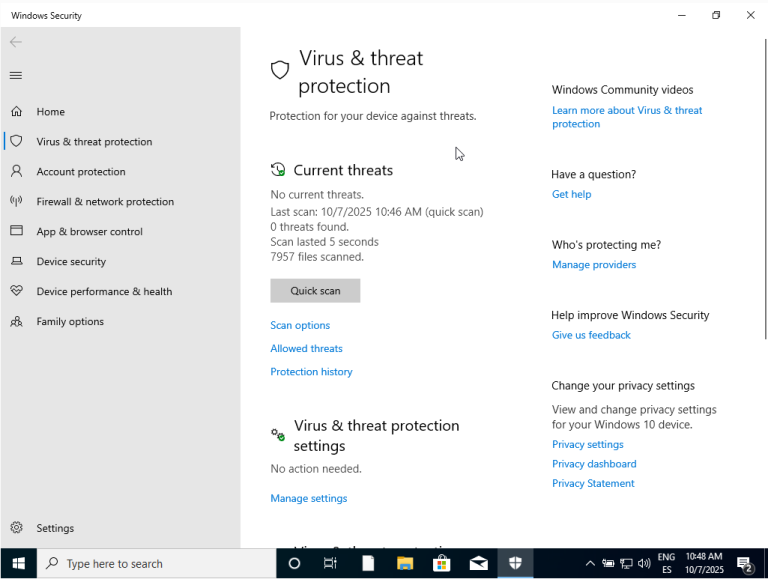Select the Account protection person icon
This screenshot has height=579, width=768.
click(16, 172)
